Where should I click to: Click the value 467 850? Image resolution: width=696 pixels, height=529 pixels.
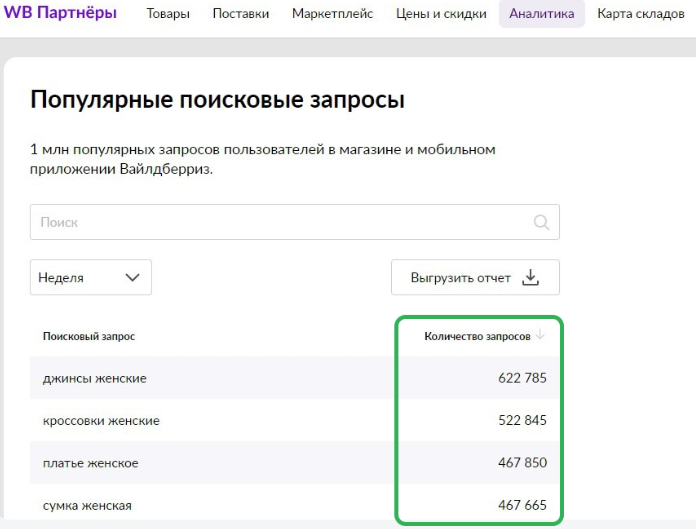(522, 462)
